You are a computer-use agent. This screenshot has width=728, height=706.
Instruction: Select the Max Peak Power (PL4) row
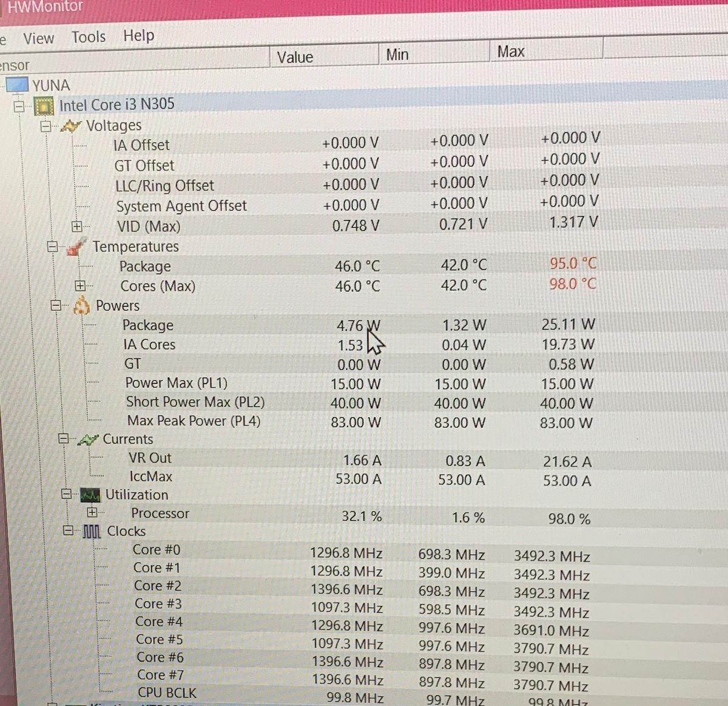coord(194,421)
